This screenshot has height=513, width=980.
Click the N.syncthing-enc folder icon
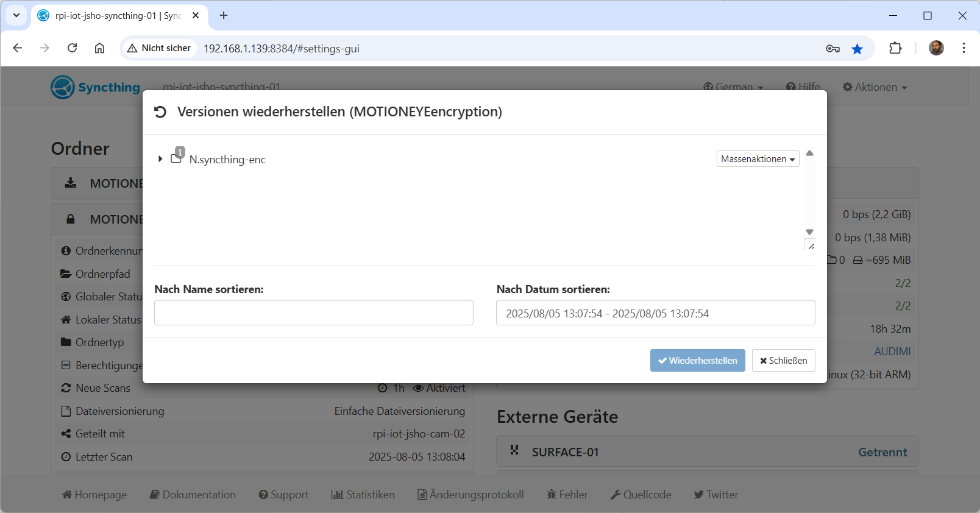point(176,158)
